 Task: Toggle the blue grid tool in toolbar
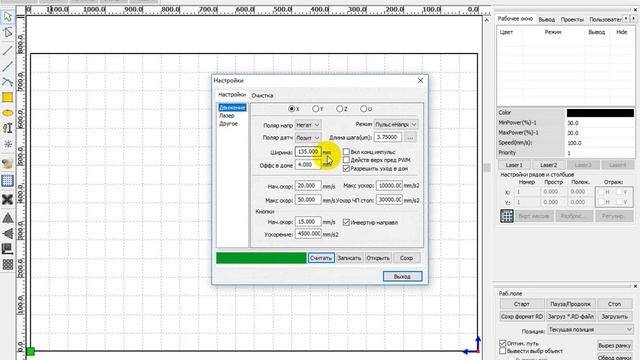click(x=7, y=181)
